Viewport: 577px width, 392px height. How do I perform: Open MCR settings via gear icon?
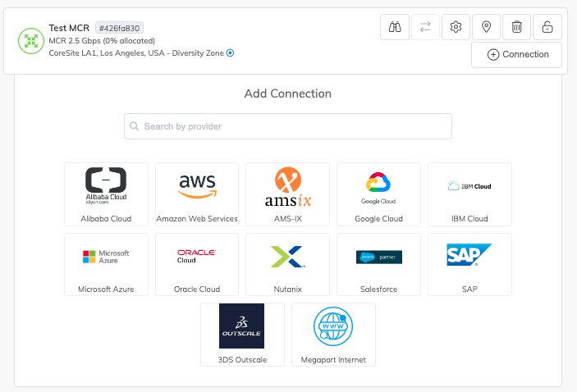point(456,27)
